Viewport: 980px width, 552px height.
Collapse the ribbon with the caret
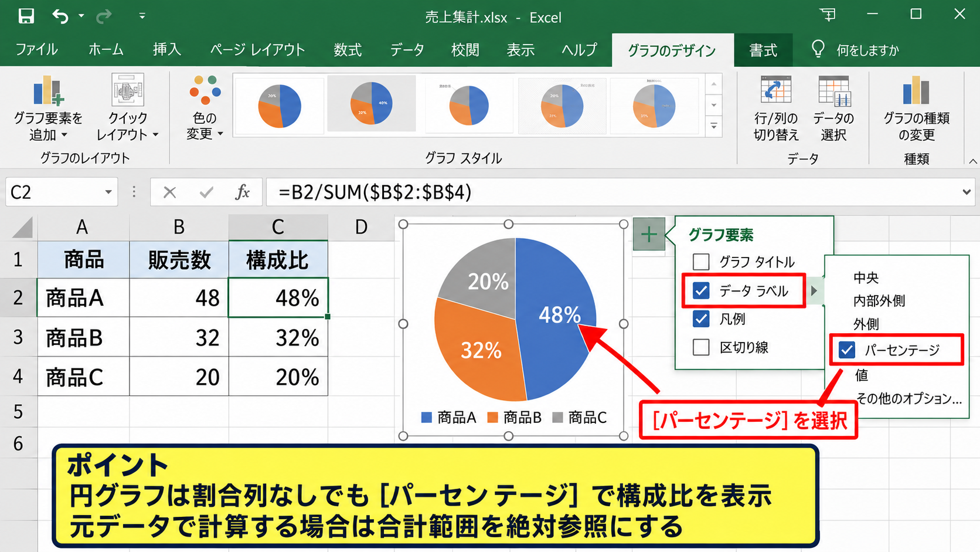972,161
